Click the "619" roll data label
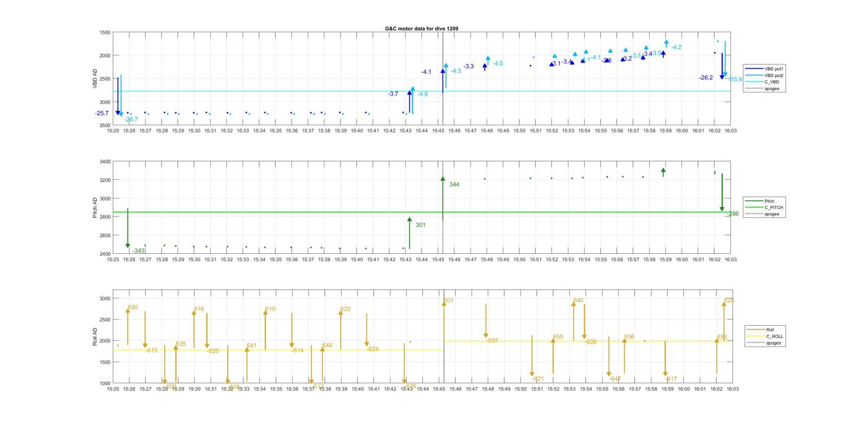Viewport: 868px width, 430px height. (x=270, y=309)
